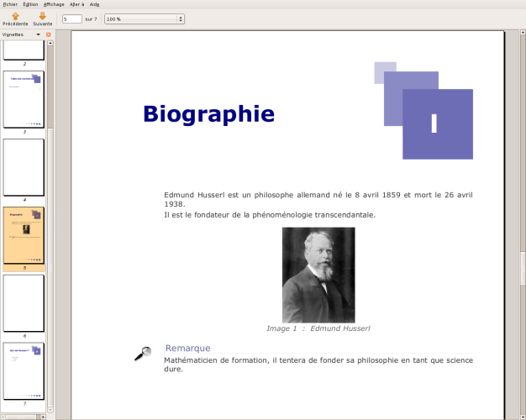This screenshot has width=526, height=420.
Task: Click the Edmund Husserl portrait image
Action: click(x=318, y=275)
